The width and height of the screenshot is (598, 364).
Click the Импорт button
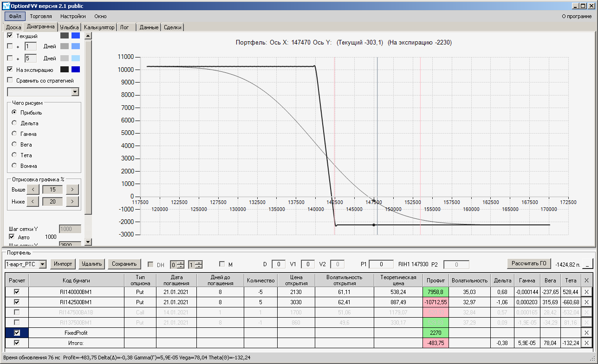pos(63,264)
